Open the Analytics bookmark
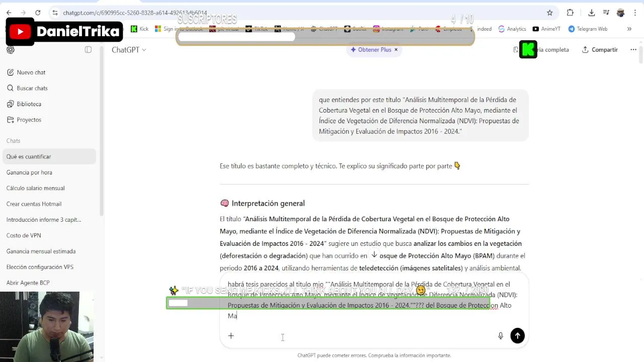Screen dimensions: 644x362 (512, 29)
